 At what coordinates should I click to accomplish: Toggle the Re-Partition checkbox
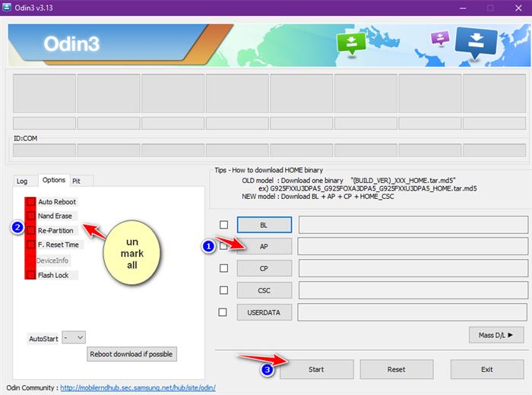click(x=31, y=231)
